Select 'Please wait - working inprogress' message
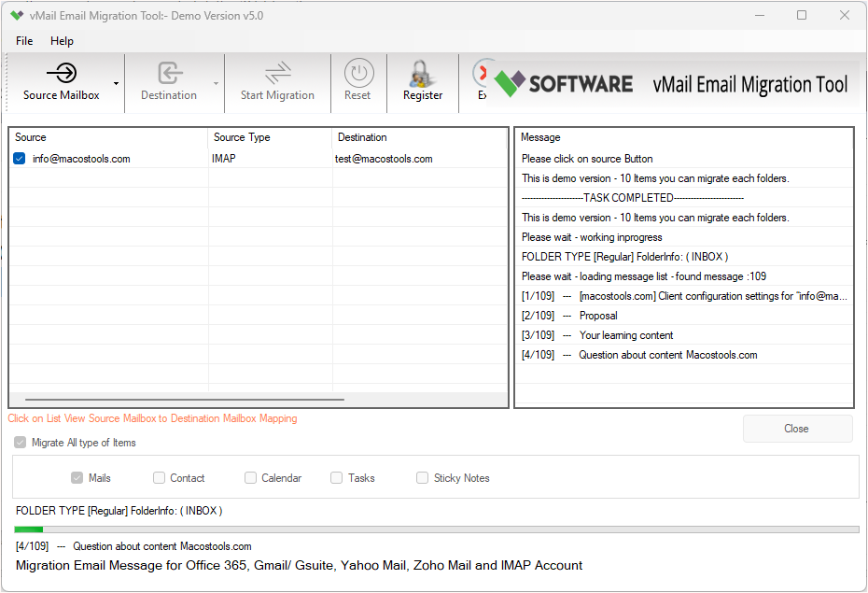868x593 pixels. [685, 237]
